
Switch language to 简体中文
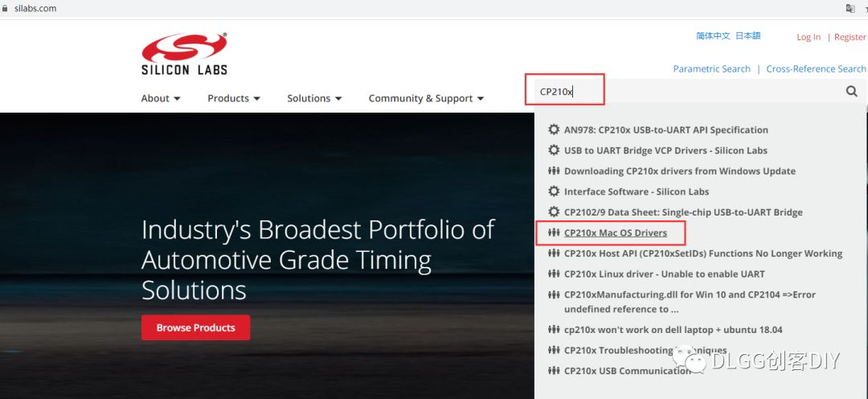(x=713, y=36)
